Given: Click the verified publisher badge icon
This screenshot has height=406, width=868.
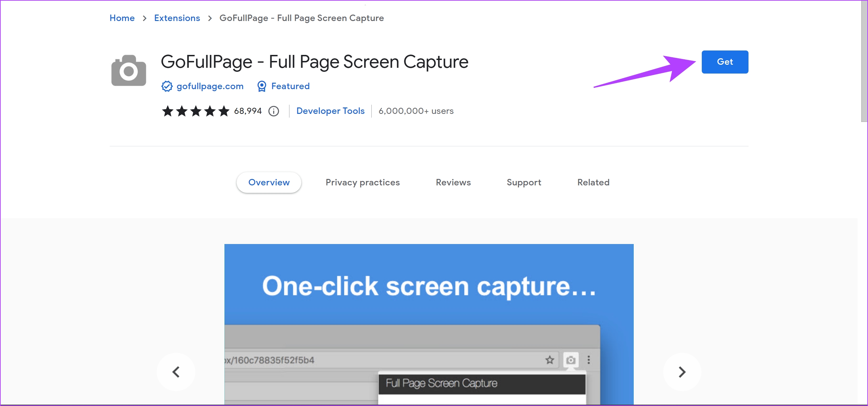Looking at the screenshot, I should [x=167, y=86].
